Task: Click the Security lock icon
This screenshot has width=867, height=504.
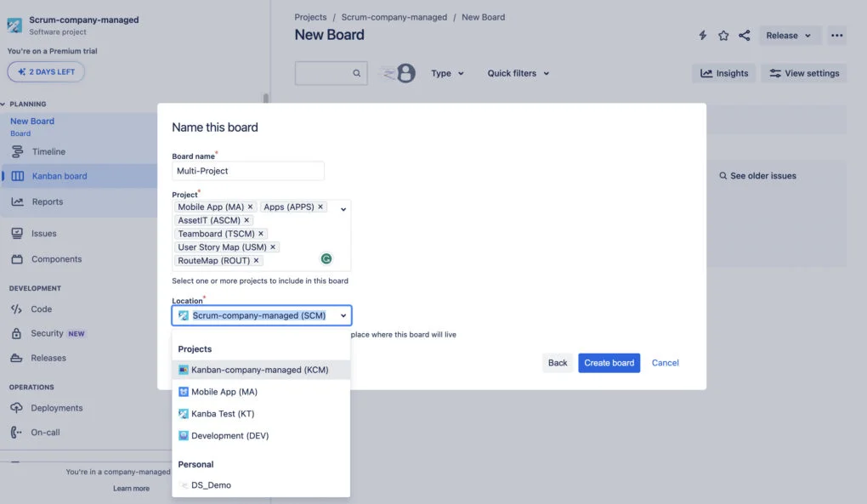Action: (x=17, y=333)
